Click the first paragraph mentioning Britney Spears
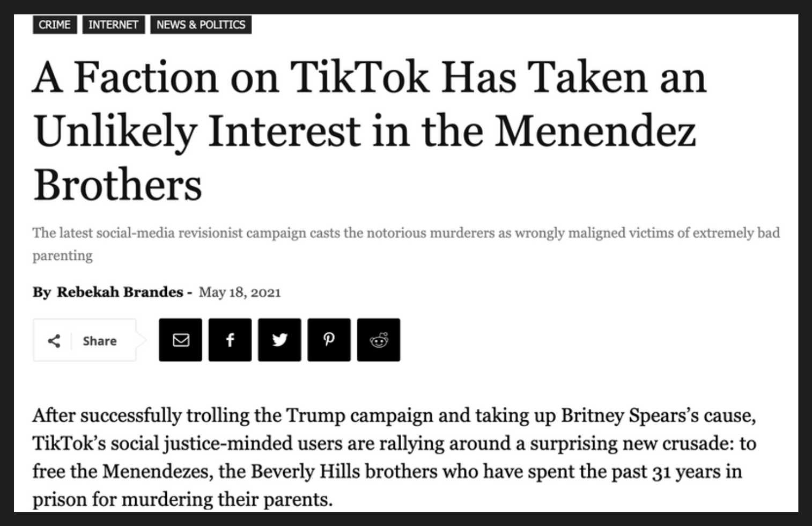The height and width of the screenshot is (526, 812). coord(394,457)
